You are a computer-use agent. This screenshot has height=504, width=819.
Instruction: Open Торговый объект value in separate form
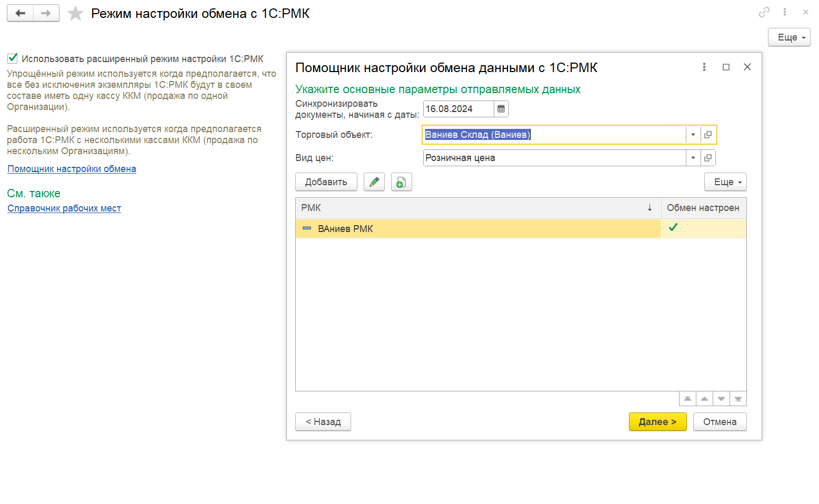click(x=708, y=135)
